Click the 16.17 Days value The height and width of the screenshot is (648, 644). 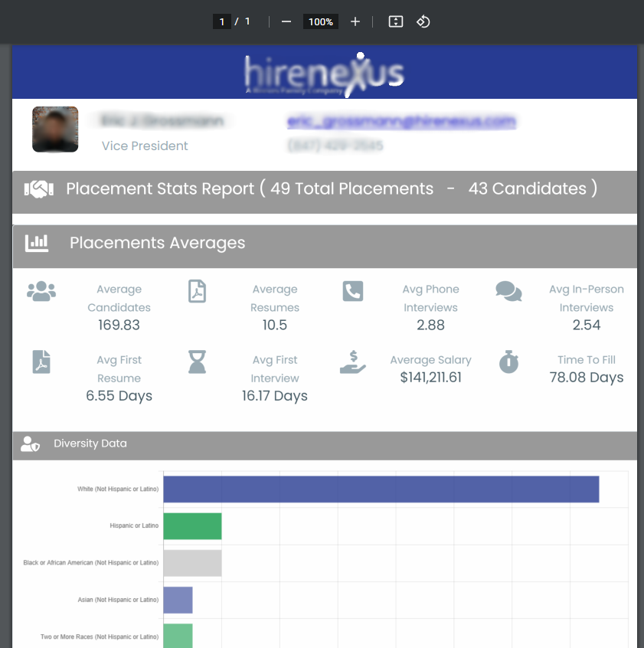tap(275, 396)
